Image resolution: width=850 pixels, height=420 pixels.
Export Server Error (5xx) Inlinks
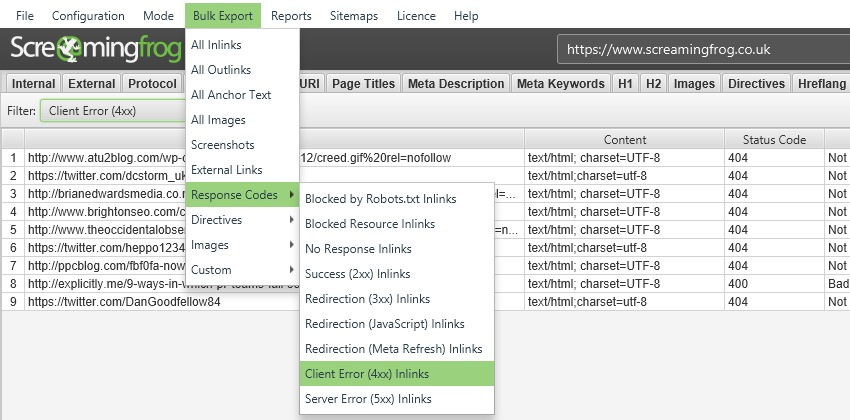point(397,398)
